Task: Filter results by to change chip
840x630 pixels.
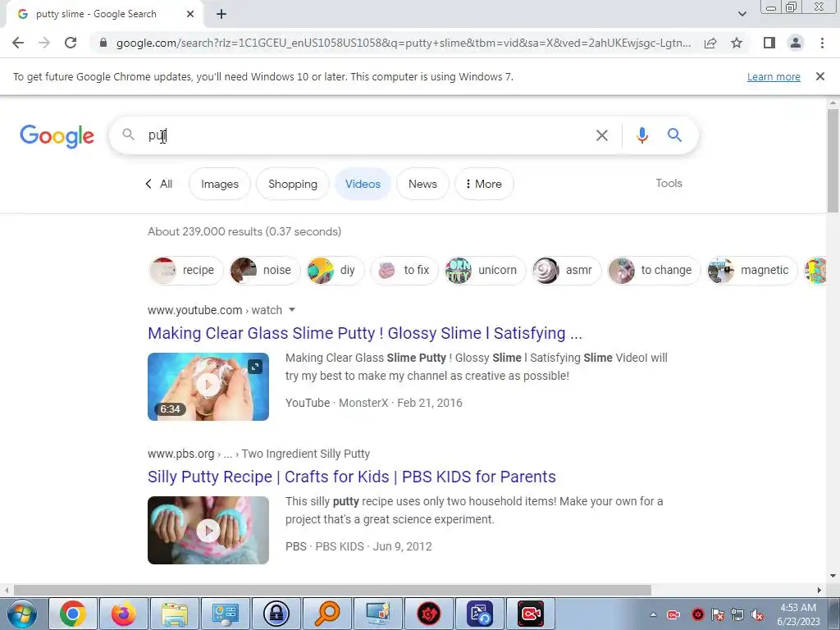Action: click(654, 270)
